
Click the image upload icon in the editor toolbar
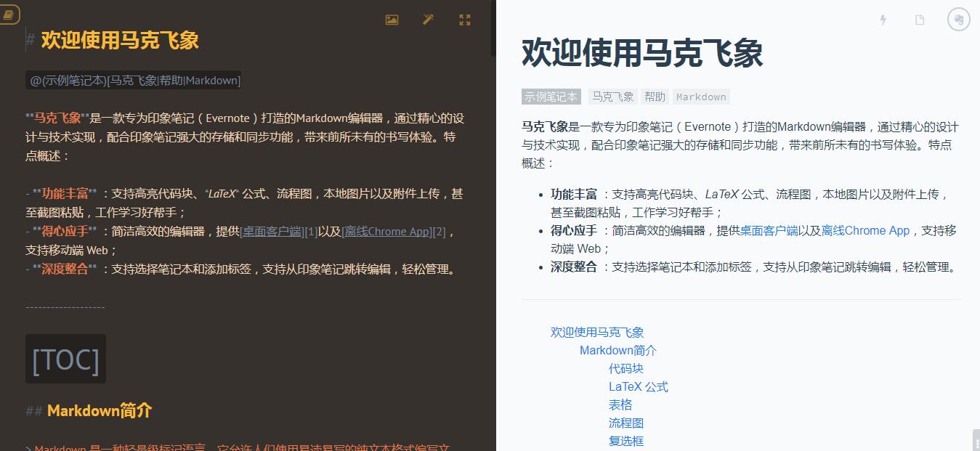click(392, 20)
